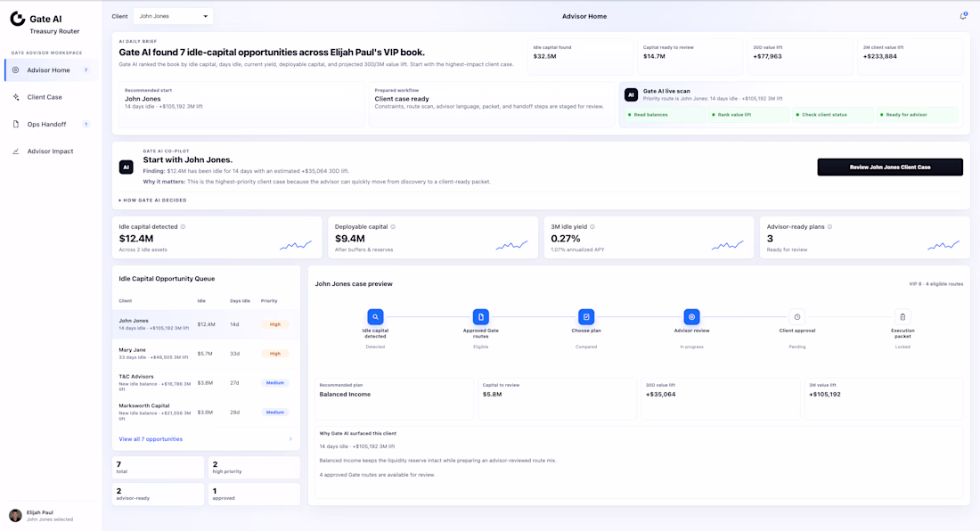This screenshot has width=980, height=531.
Task: Click the 3M value lift +$105,192 card
Action: 884,398
